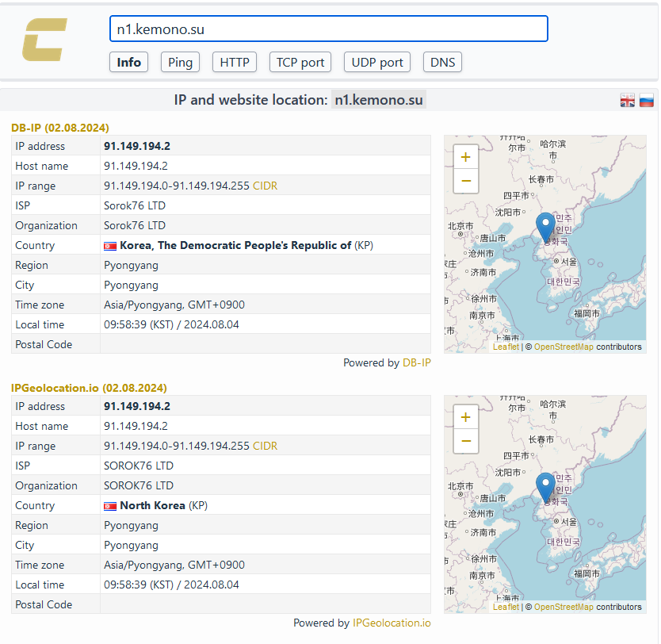Click Korea, The Democratic People's Republic of text

(235, 245)
